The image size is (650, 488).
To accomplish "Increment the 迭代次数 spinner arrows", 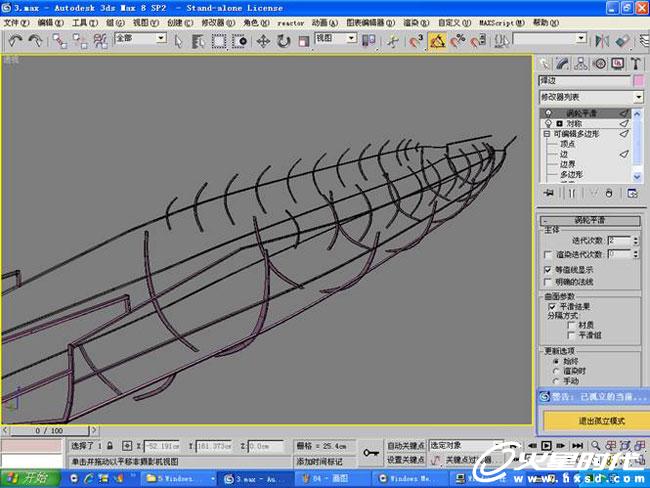I will pyautogui.click(x=636, y=240).
